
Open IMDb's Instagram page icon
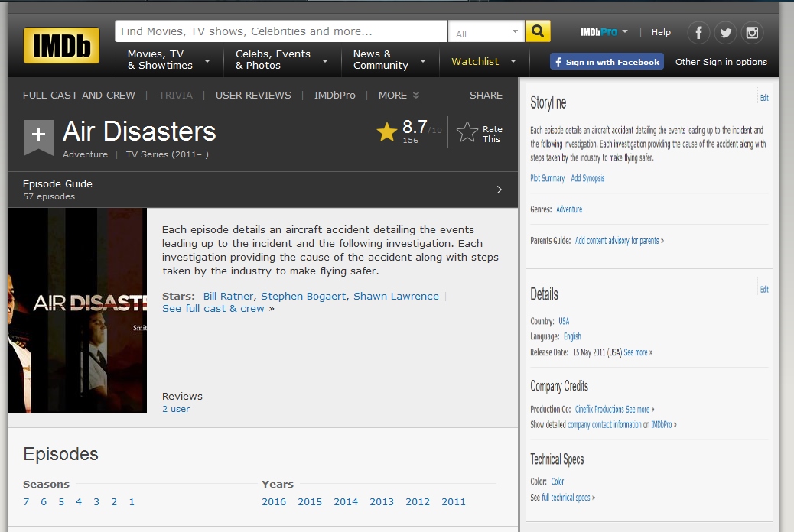(752, 33)
